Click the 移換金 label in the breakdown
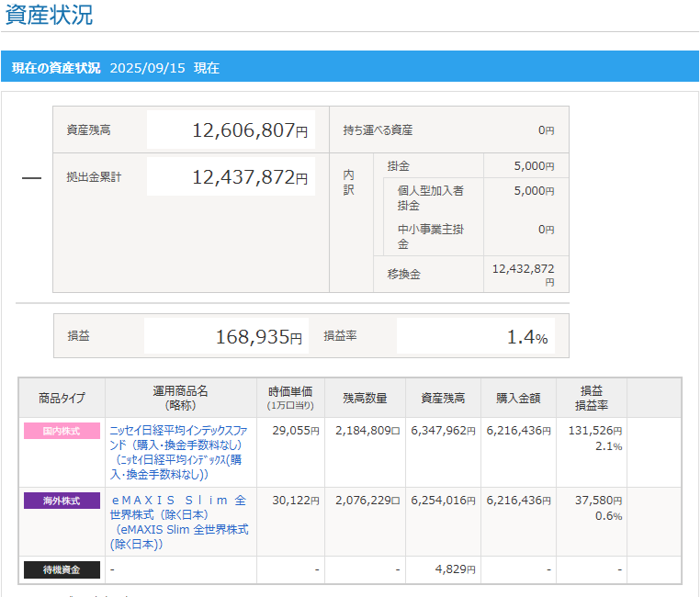 pyautogui.click(x=403, y=274)
